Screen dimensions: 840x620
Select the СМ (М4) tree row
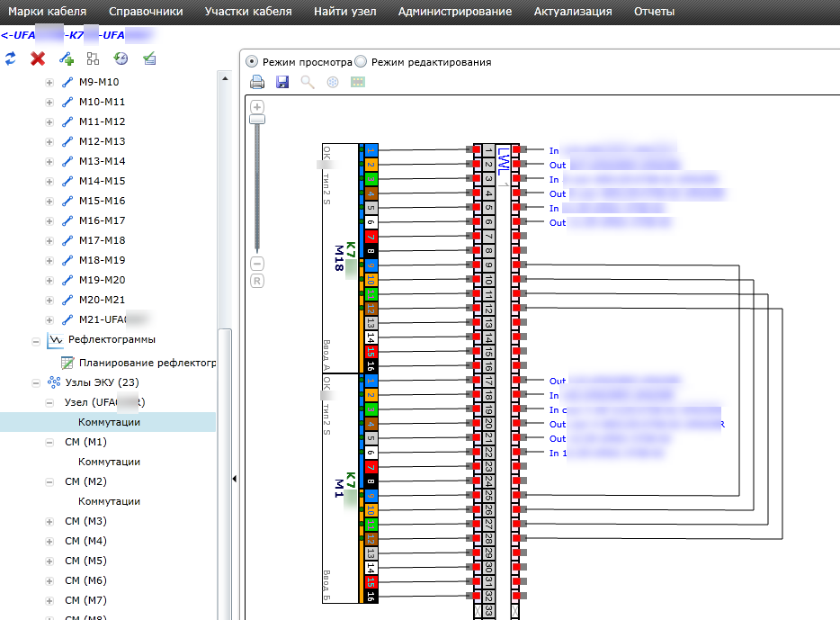pyautogui.click(x=85, y=541)
